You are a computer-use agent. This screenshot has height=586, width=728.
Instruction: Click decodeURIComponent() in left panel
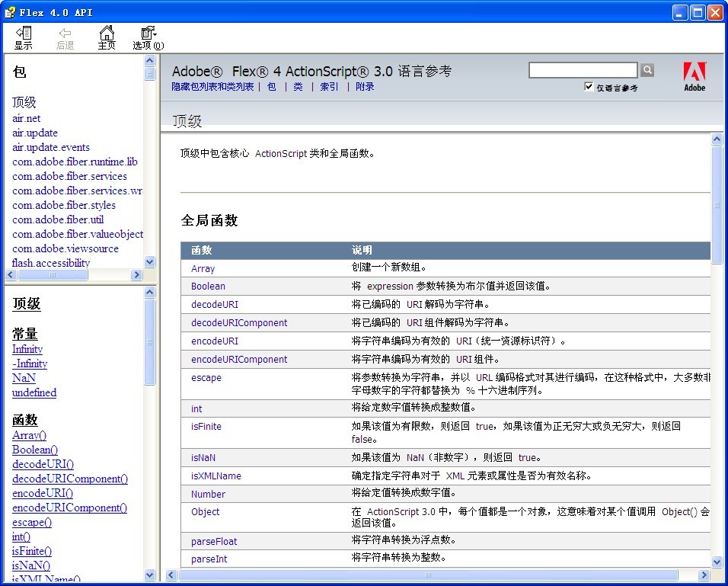(70, 479)
